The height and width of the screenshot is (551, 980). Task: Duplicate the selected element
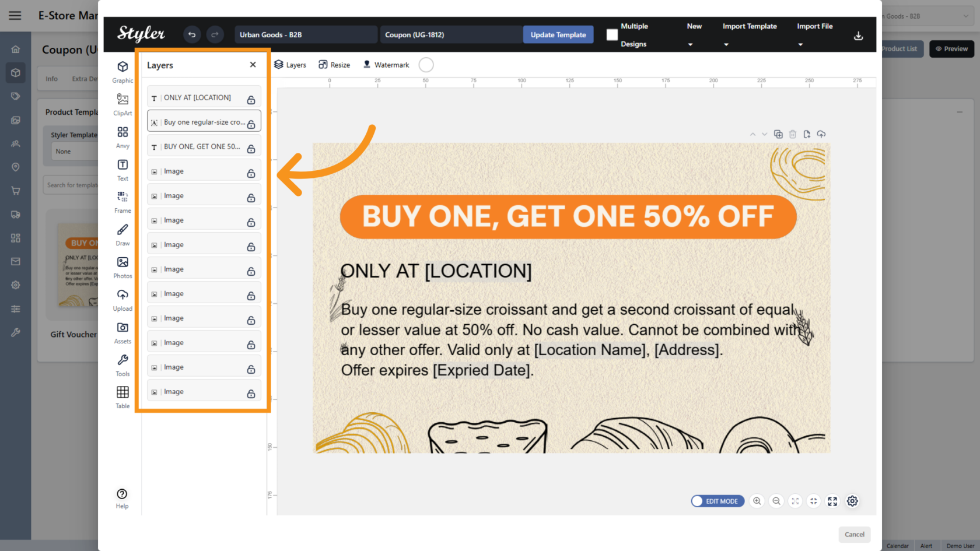(778, 134)
